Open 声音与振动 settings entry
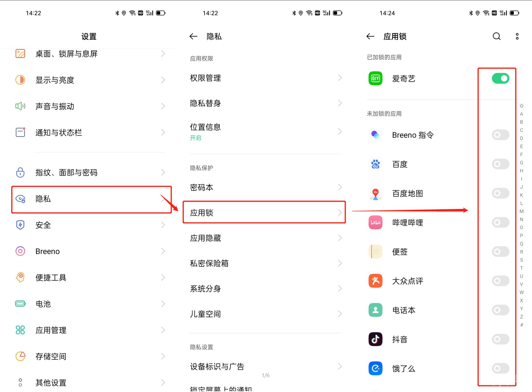532x392 pixels. click(90, 106)
